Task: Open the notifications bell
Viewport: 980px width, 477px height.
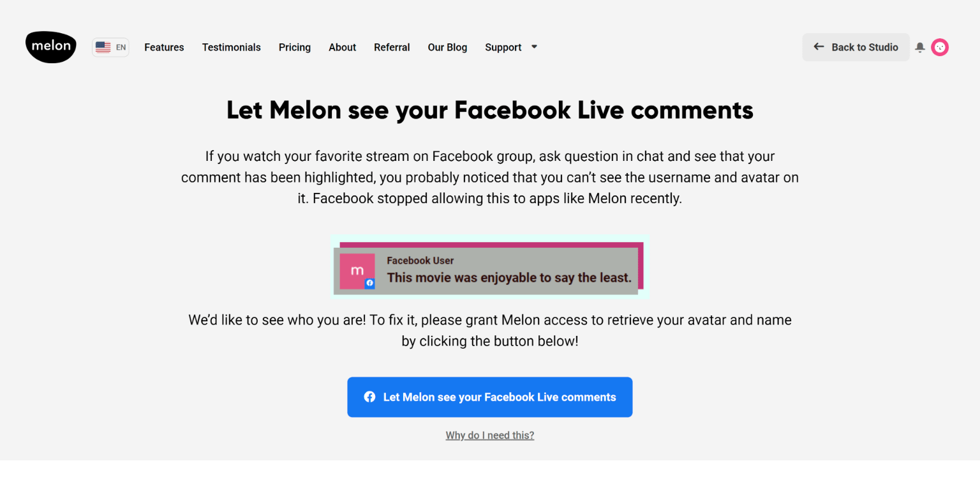Action: pyautogui.click(x=920, y=47)
